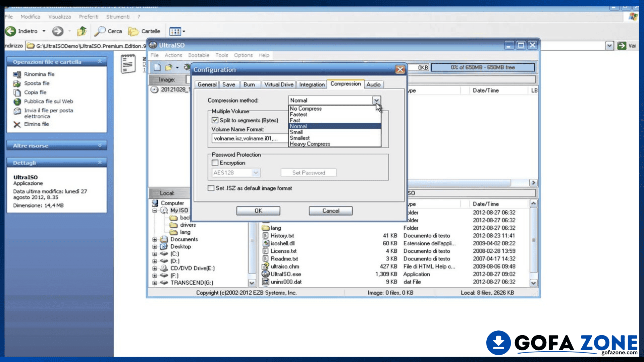Screen dimensions: 644x362
Task: Expand the (C:) drive node
Action: tap(155, 254)
